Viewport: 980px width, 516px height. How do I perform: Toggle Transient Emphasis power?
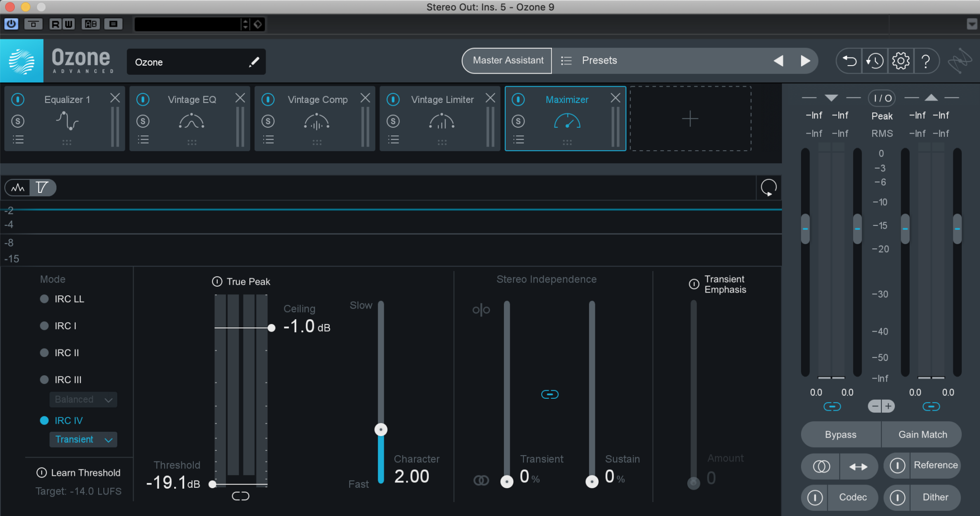pos(694,284)
